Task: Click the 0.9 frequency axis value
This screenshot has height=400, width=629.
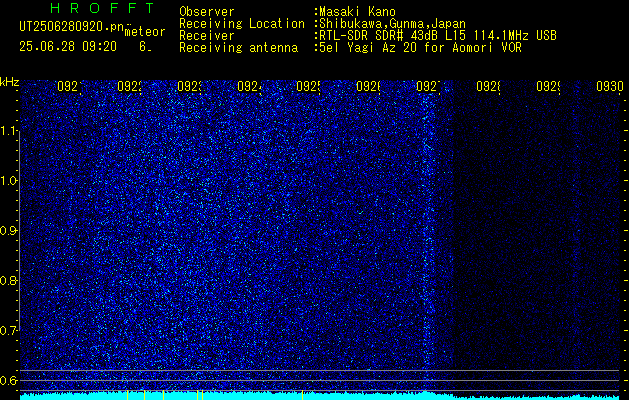Action: point(9,231)
